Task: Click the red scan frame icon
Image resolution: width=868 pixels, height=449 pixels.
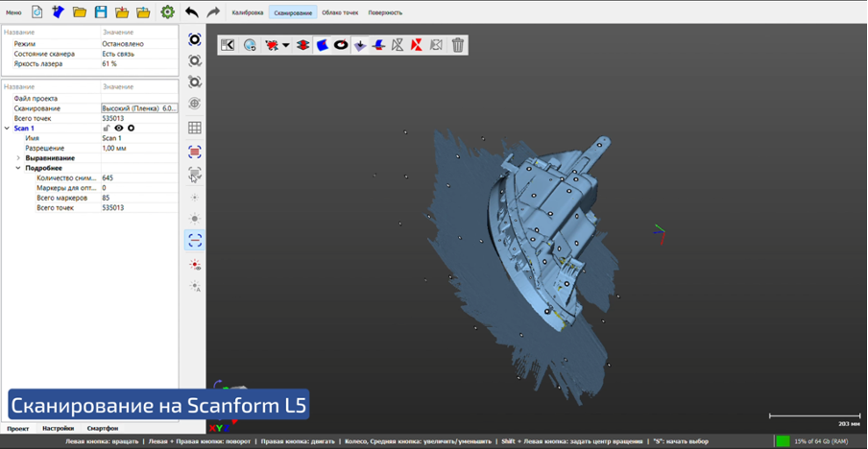Action: click(x=195, y=152)
